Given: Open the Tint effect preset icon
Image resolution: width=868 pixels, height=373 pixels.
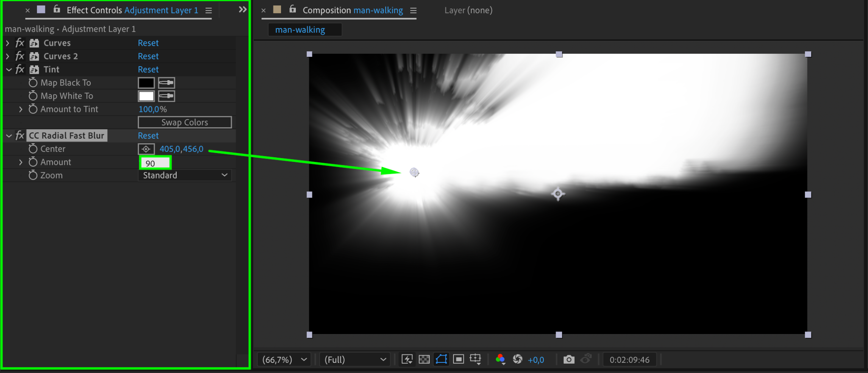Looking at the screenshot, I should tap(34, 70).
